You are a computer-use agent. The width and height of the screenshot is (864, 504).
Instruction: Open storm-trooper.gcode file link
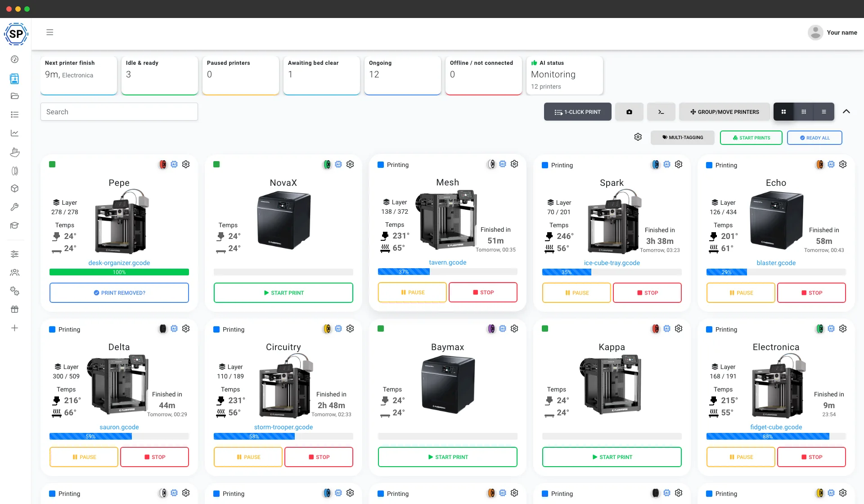click(x=283, y=427)
